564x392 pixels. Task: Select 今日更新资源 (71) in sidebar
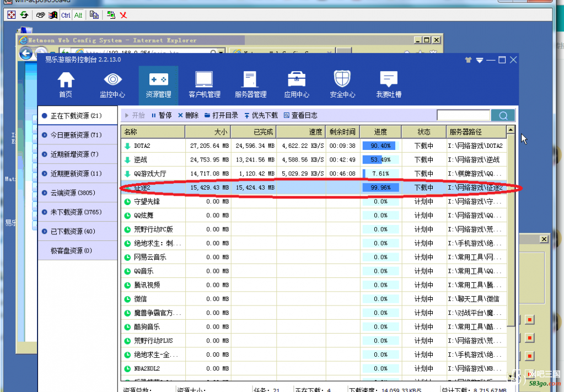(x=78, y=135)
